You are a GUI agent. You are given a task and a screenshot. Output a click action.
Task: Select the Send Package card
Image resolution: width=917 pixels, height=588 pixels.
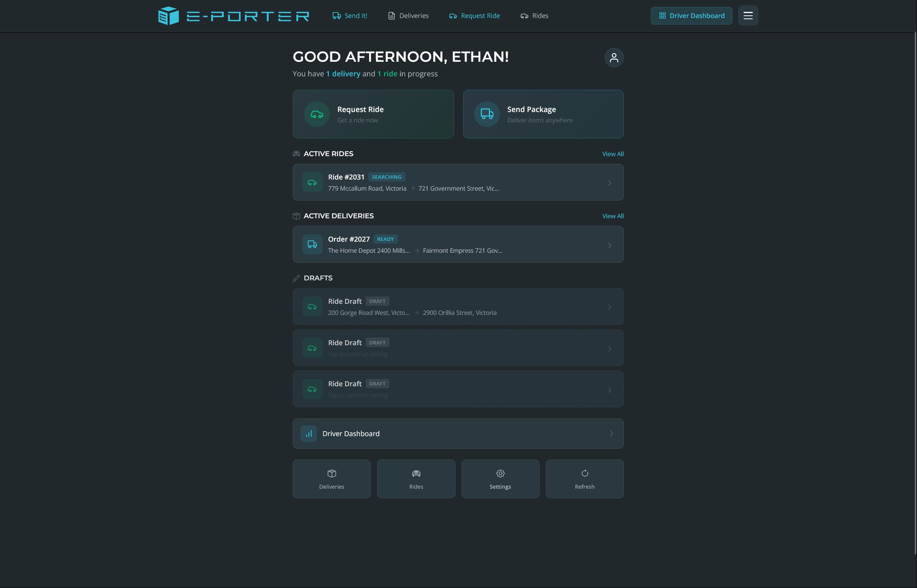tap(543, 114)
